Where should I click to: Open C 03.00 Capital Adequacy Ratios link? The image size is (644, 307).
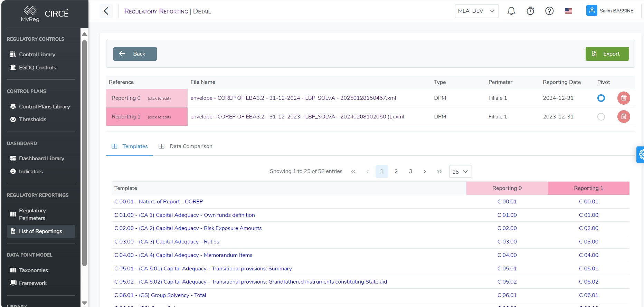(x=167, y=242)
